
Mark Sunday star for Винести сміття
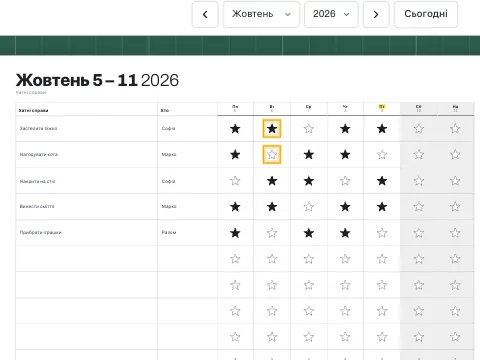coord(455,207)
